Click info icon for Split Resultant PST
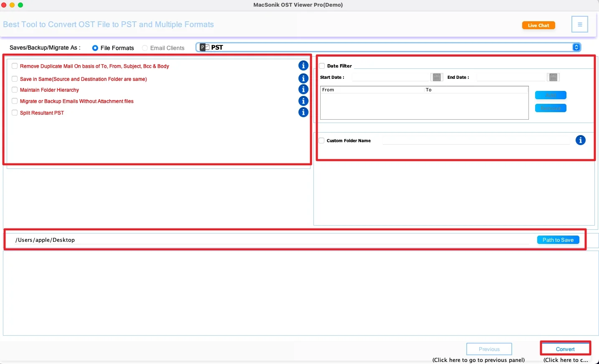Viewport: 599px width, 364px height. point(303,112)
